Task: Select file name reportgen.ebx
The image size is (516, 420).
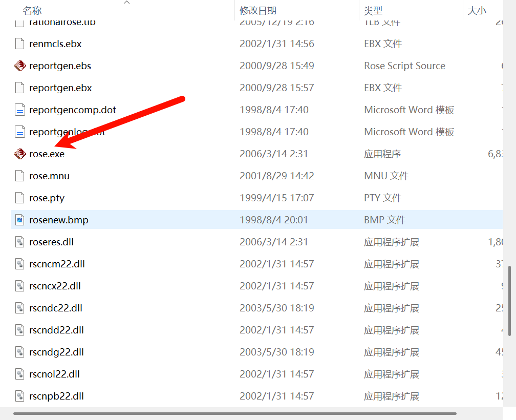Action: 60,88
